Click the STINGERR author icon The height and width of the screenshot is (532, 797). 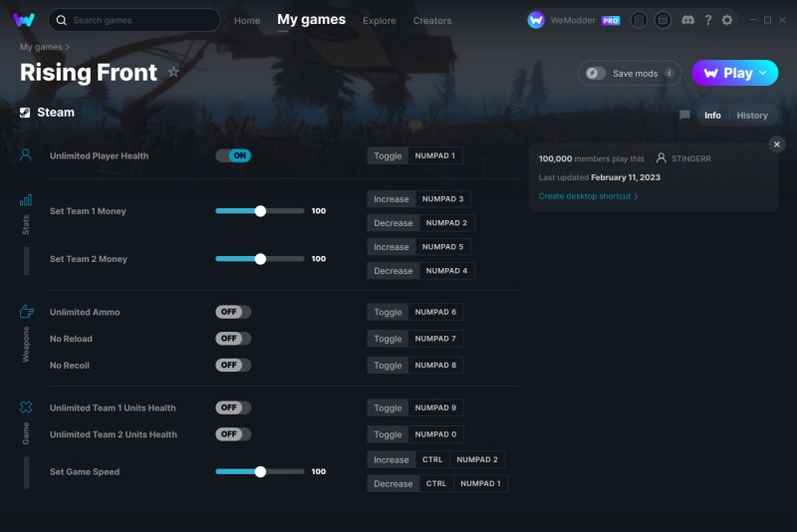click(x=661, y=158)
